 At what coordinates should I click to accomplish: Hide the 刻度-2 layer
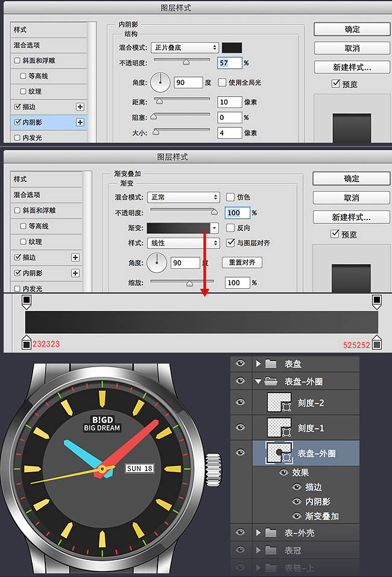[x=241, y=402]
